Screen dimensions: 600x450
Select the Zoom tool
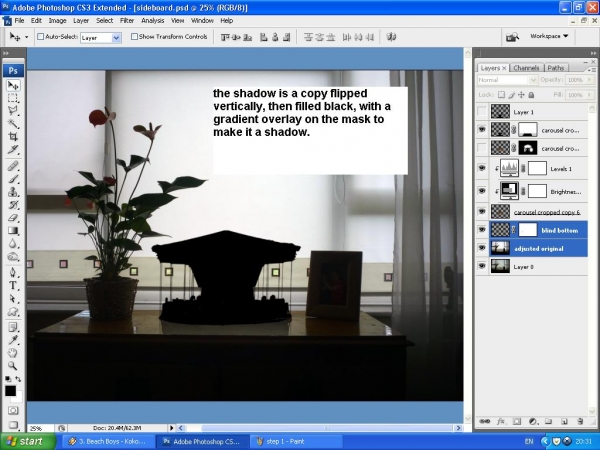pyautogui.click(x=13, y=366)
